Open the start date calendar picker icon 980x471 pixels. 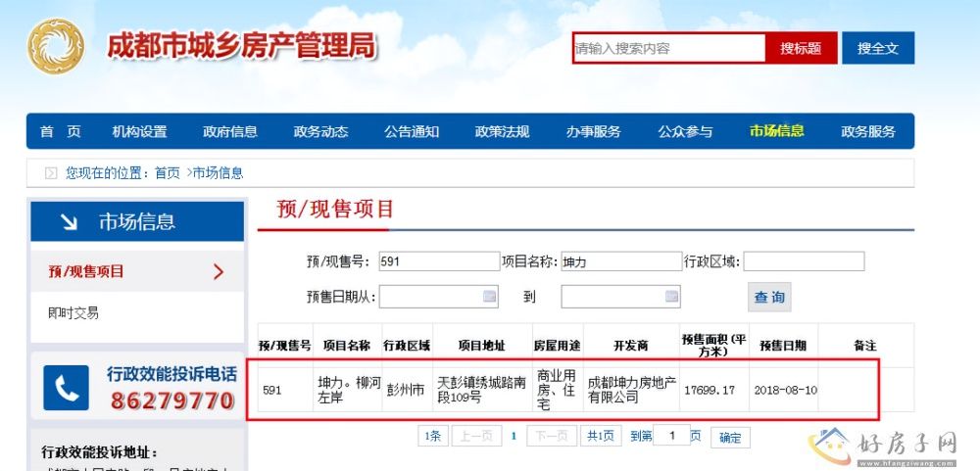point(489,296)
